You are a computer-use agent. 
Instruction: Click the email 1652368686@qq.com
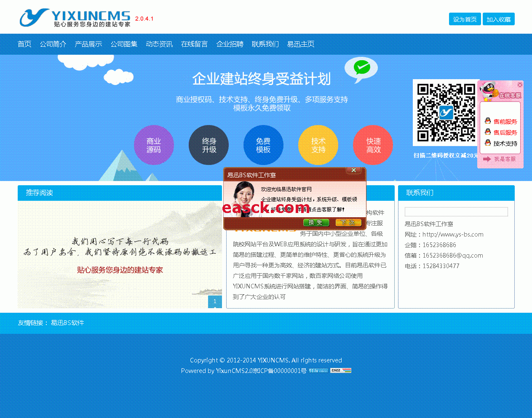[453, 256]
